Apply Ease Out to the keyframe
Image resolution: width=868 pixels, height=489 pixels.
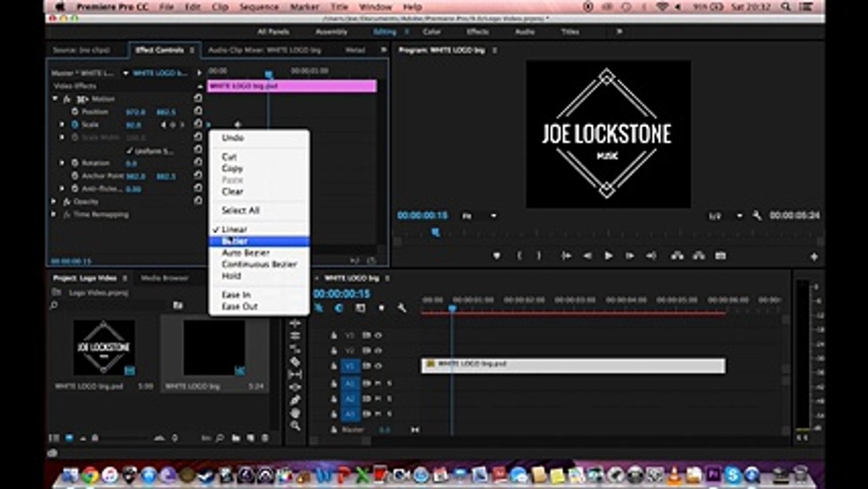[x=259, y=306]
